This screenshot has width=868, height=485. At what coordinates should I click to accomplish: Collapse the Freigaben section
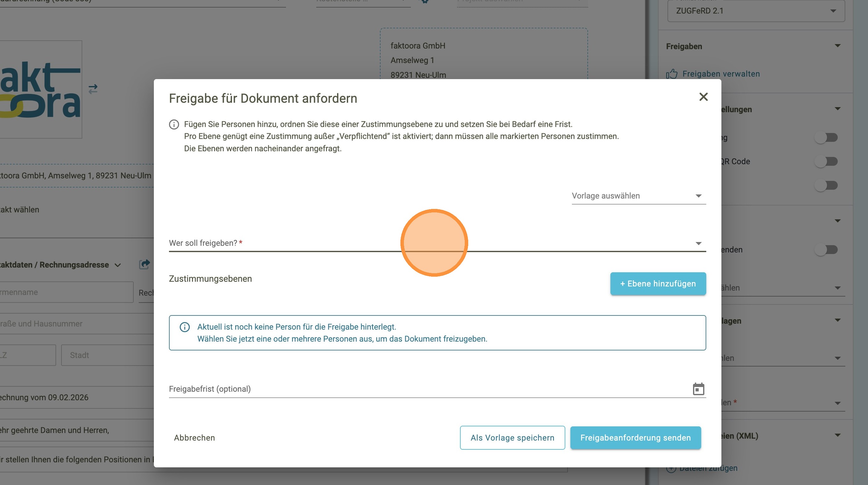[x=837, y=46]
